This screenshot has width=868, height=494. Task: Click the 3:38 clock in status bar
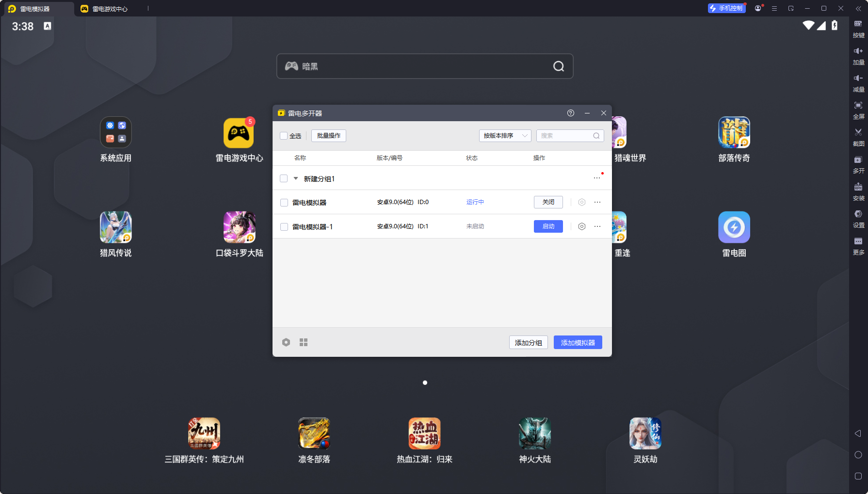coord(23,26)
